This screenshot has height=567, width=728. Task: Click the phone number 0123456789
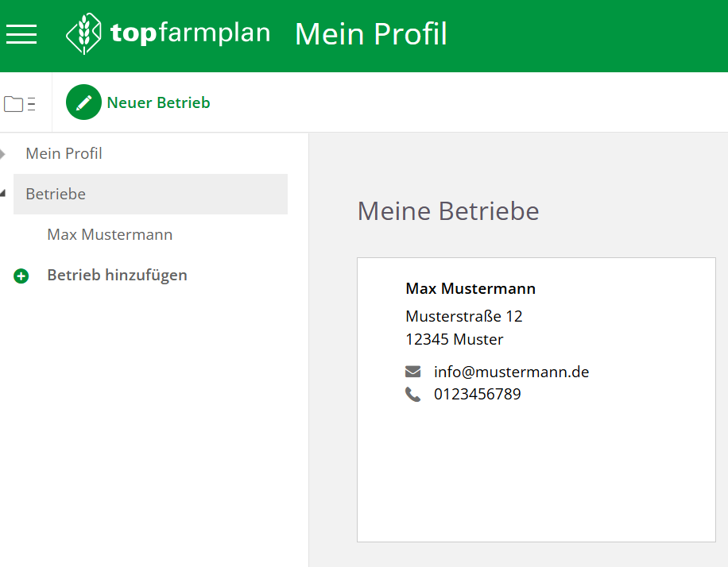477,394
